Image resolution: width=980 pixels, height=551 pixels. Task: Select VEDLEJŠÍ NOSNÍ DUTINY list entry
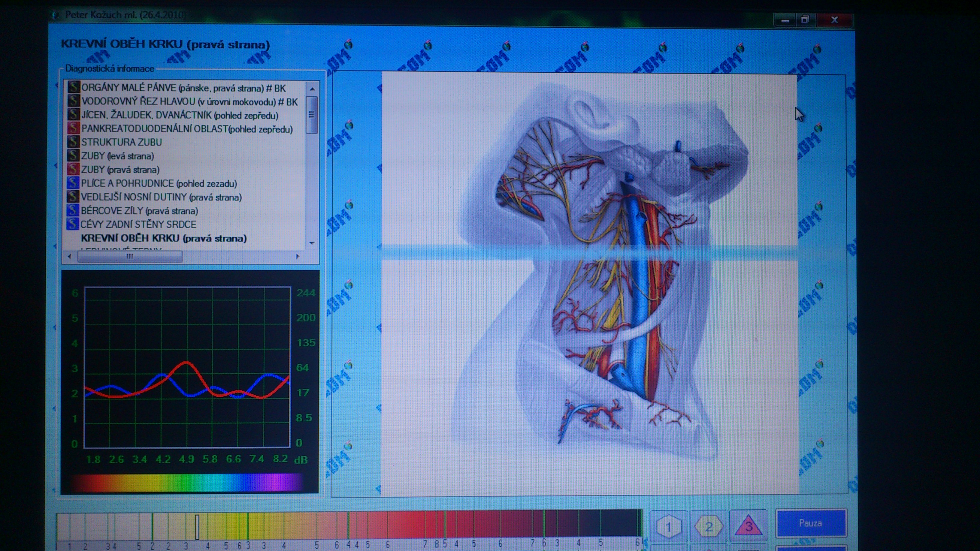click(x=161, y=197)
